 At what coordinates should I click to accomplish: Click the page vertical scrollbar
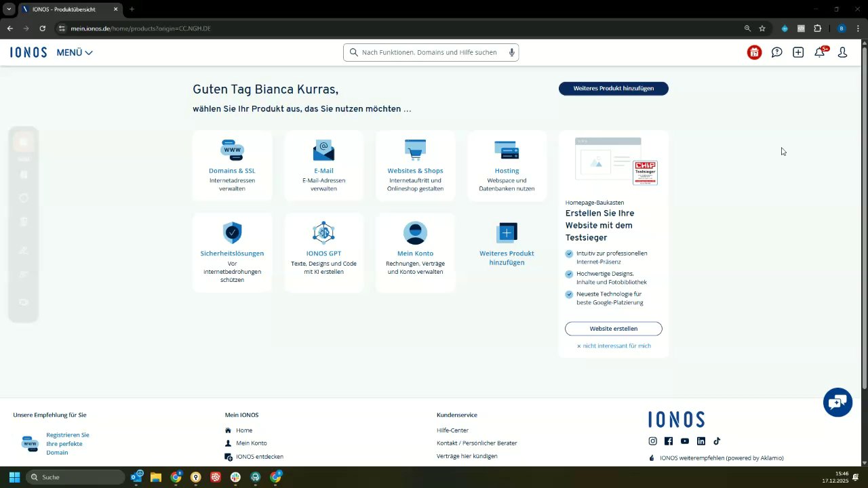pos(864,217)
